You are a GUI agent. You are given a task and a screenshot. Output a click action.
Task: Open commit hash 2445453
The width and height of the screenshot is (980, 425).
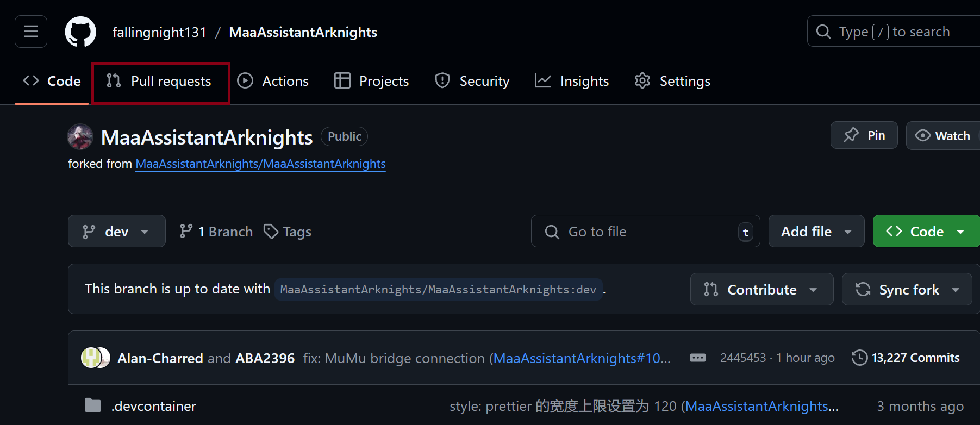pyautogui.click(x=742, y=358)
